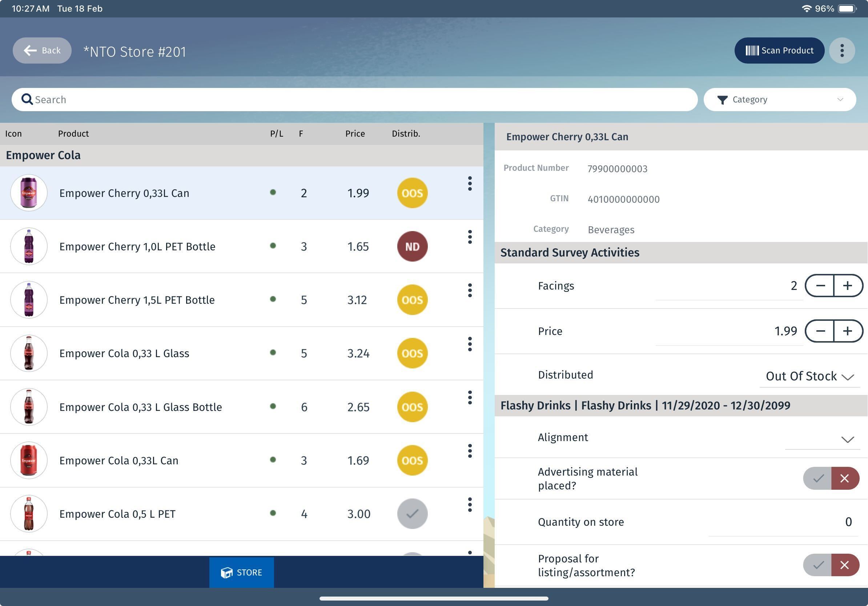Select the Empower Cherry 1,0L PET Bottle row
The image size is (868, 606).
tap(242, 246)
